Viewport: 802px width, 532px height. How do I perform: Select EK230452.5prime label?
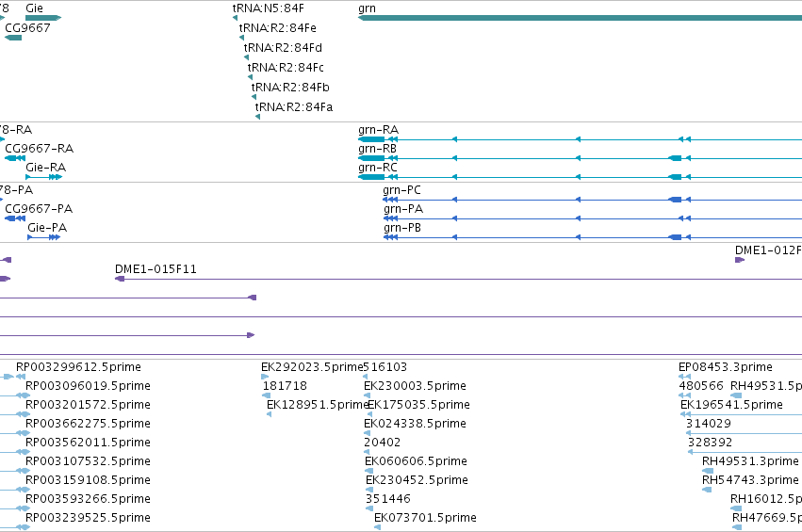pos(417,480)
